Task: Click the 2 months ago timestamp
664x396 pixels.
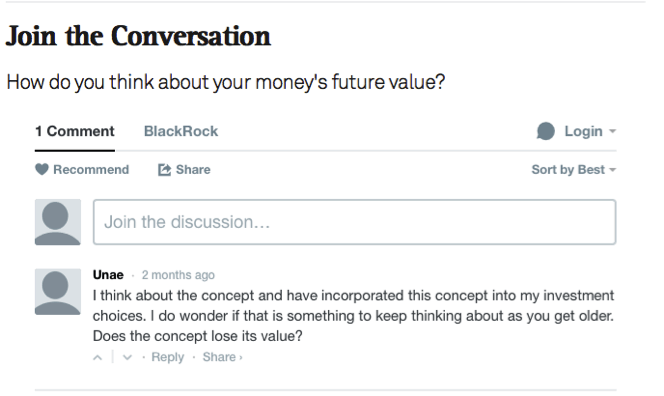Action: tap(178, 275)
